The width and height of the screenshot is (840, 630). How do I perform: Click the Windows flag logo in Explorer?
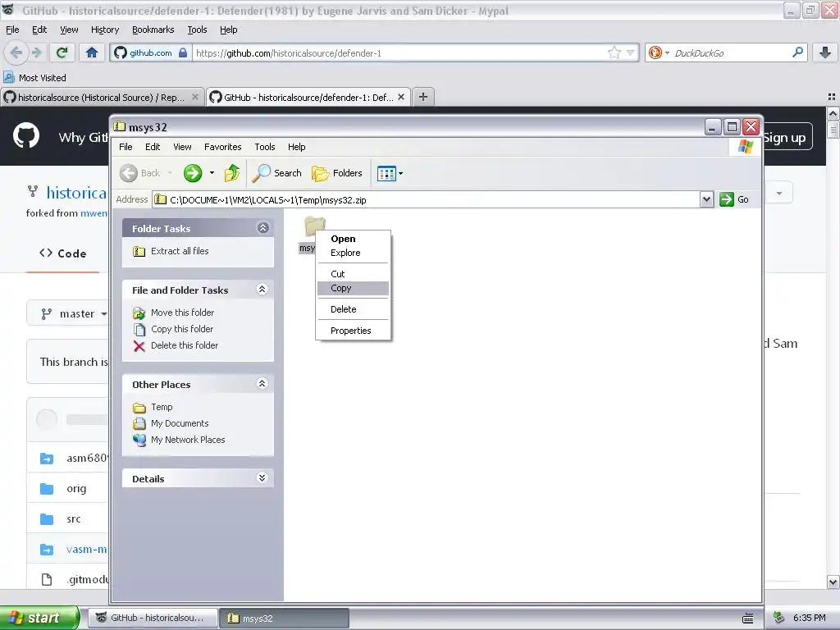click(745, 147)
